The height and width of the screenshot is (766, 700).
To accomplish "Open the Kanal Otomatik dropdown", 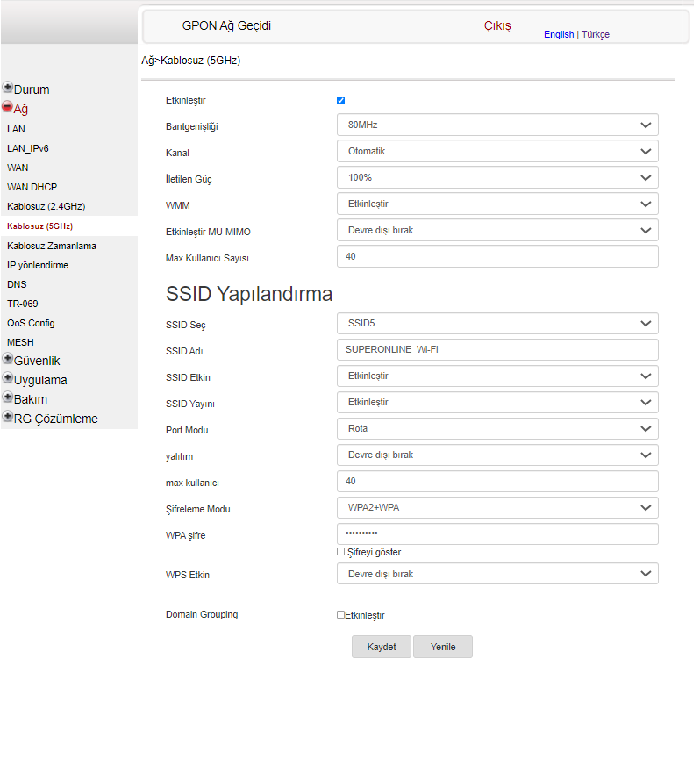I will coord(497,151).
